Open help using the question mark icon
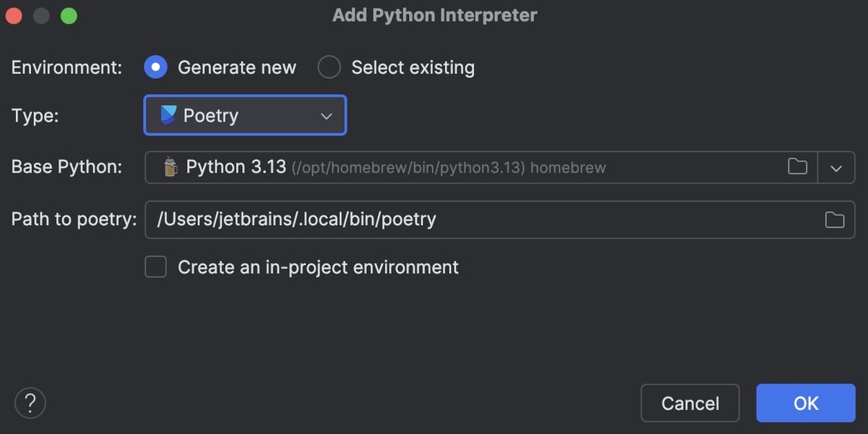Screen dimensions: 868x434 coord(30,402)
